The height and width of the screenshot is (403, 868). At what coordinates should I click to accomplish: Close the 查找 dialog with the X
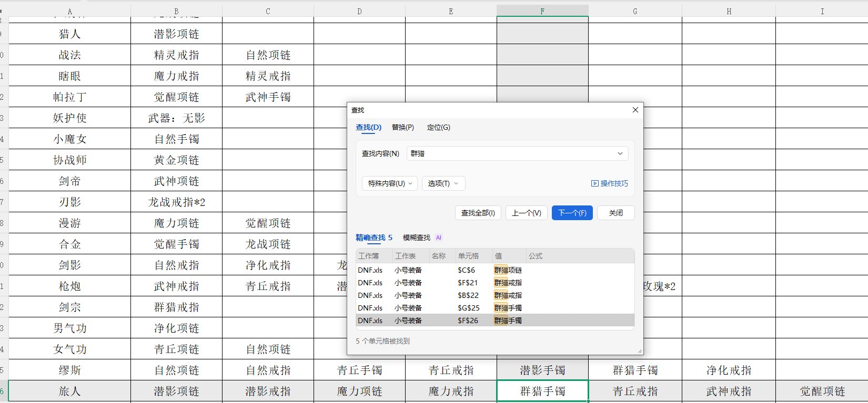tap(635, 110)
